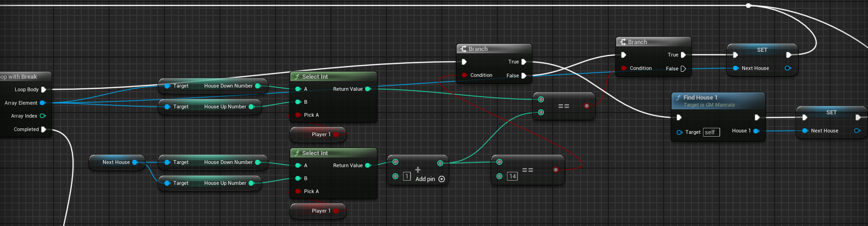Click True pin on Branch wired to SET
The height and width of the screenshot is (226, 868).
point(683,55)
